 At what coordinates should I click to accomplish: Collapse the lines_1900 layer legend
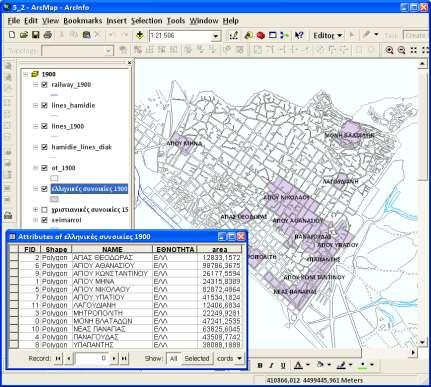(35, 126)
